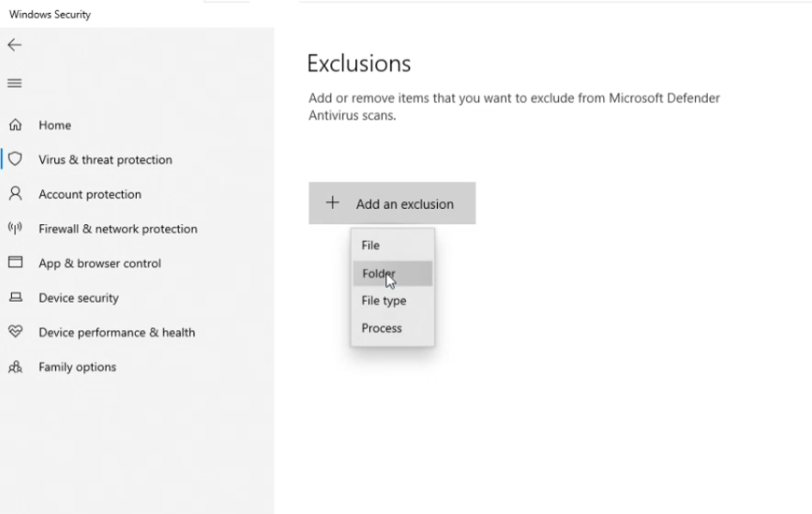Click the Add an exclusion button
Screen dimensions: 812x514
coord(392,203)
